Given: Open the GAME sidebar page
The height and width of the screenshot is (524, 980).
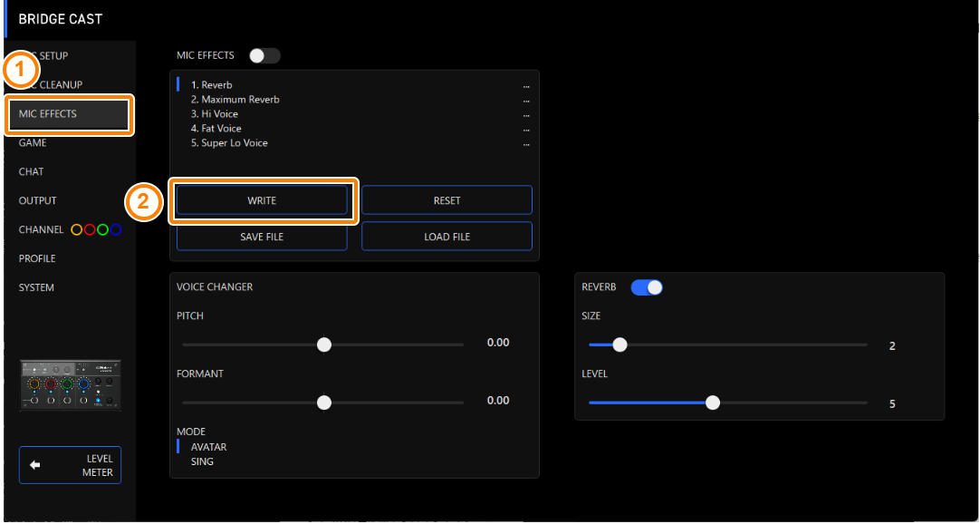Looking at the screenshot, I should coord(33,142).
